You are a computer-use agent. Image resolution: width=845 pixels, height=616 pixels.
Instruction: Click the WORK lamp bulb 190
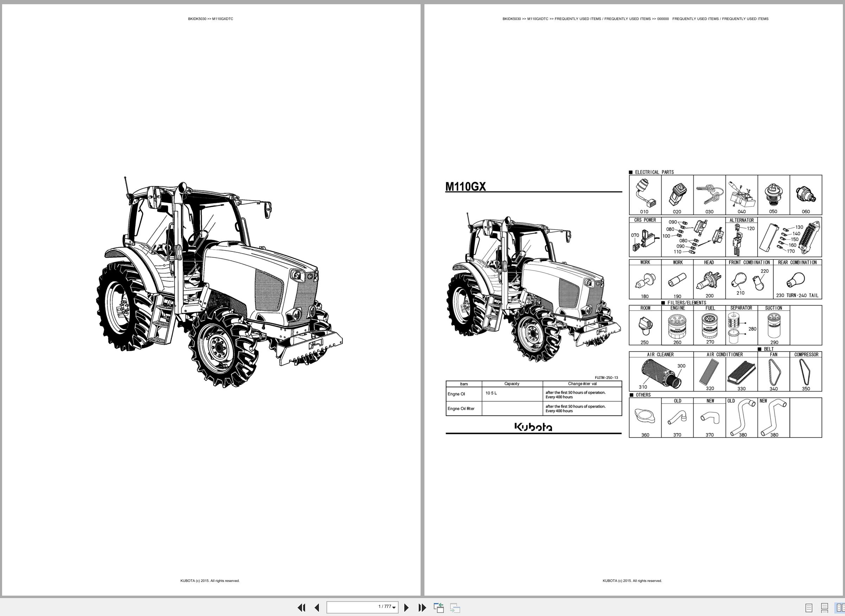(677, 280)
